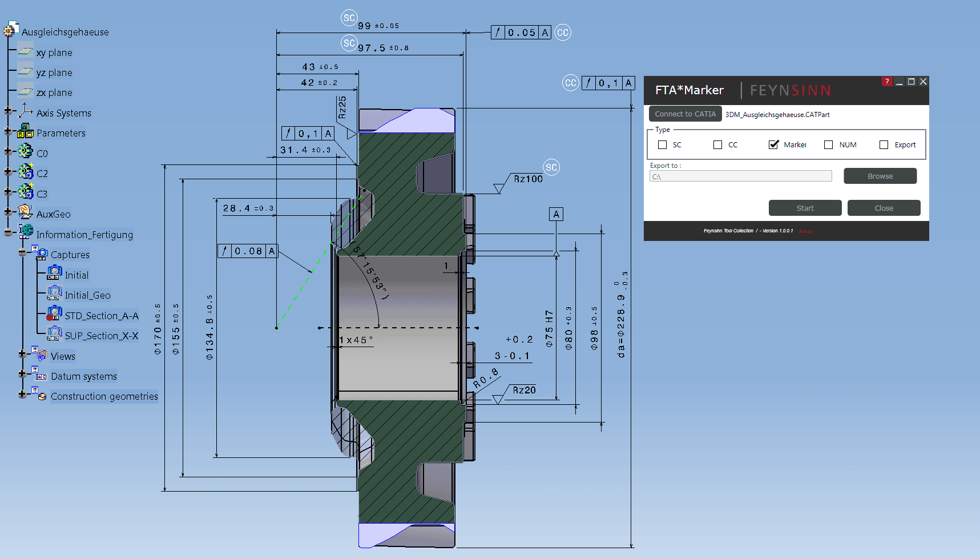This screenshot has height=559, width=980.
Task: Expand the Views tree node
Action: [x=22, y=355]
